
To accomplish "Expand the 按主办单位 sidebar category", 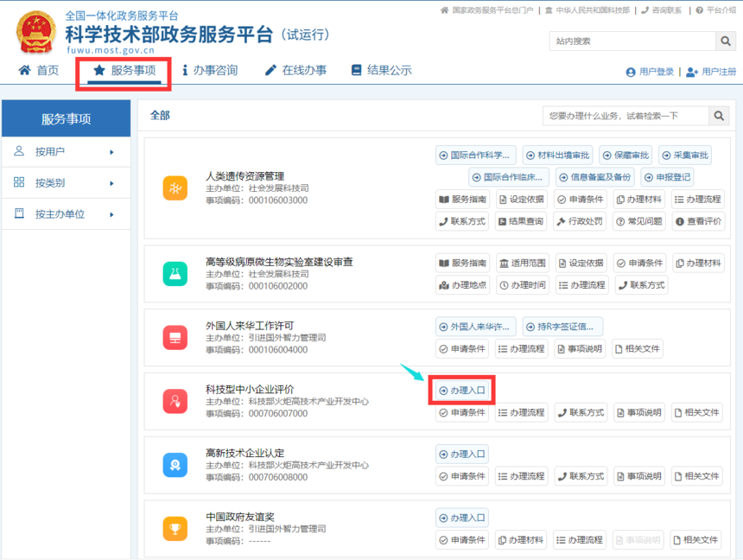I will (67, 214).
